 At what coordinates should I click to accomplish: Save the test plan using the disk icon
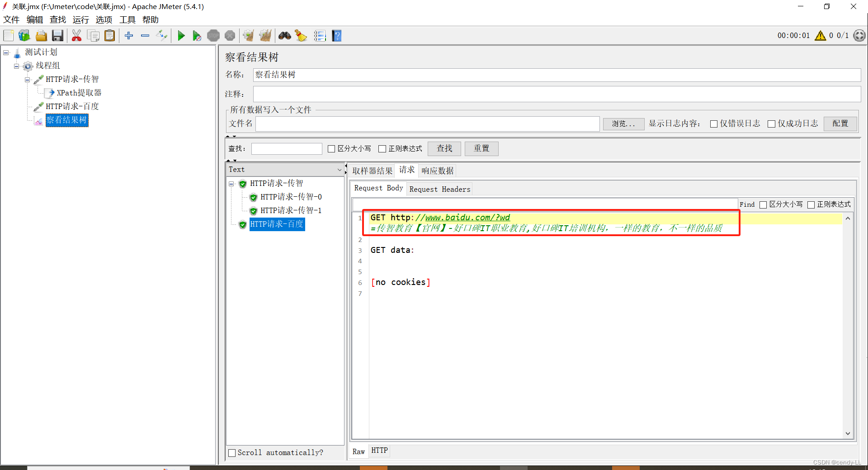point(57,35)
